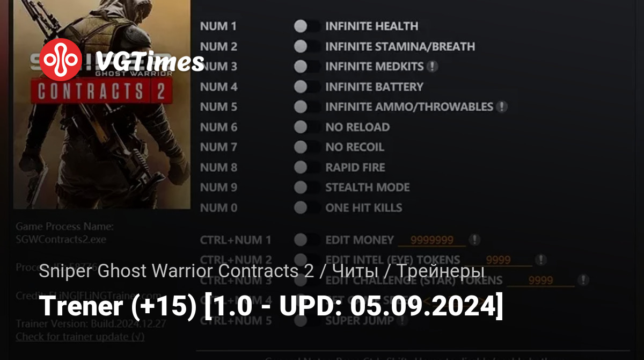Click the Infinite Ammo/Throwables info icon
644x360 pixels.
click(x=501, y=107)
